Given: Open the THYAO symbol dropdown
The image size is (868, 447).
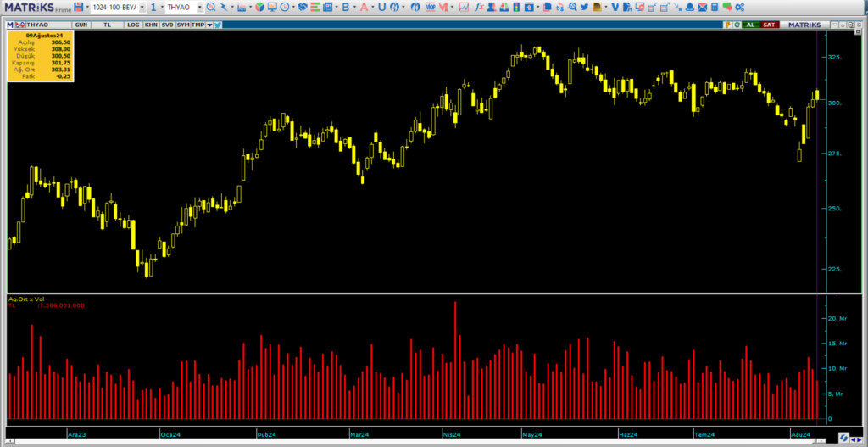Looking at the screenshot, I should (199, 7).
